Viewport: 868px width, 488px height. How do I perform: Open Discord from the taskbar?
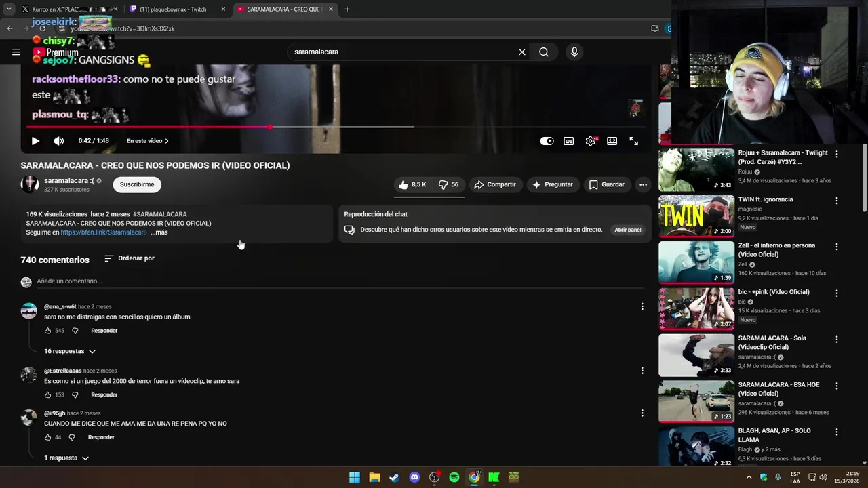click(x=414, y=477)
